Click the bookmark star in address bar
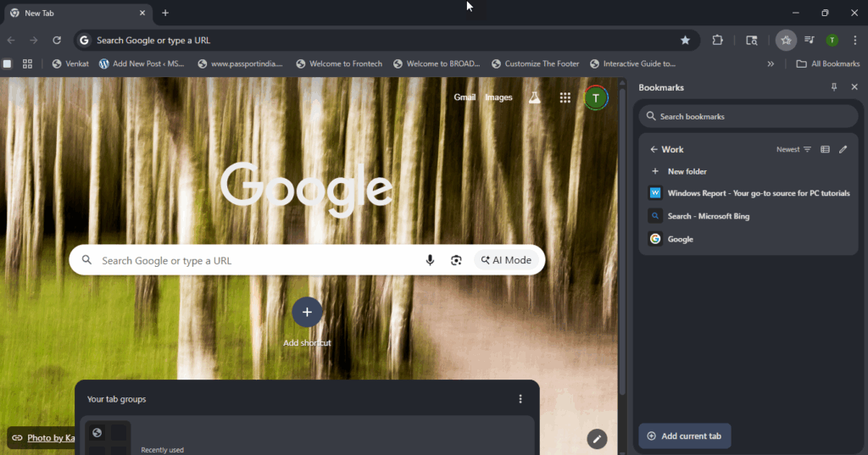Image resolution: width=868 pixels, height=455 pixels. pos(685,41)
